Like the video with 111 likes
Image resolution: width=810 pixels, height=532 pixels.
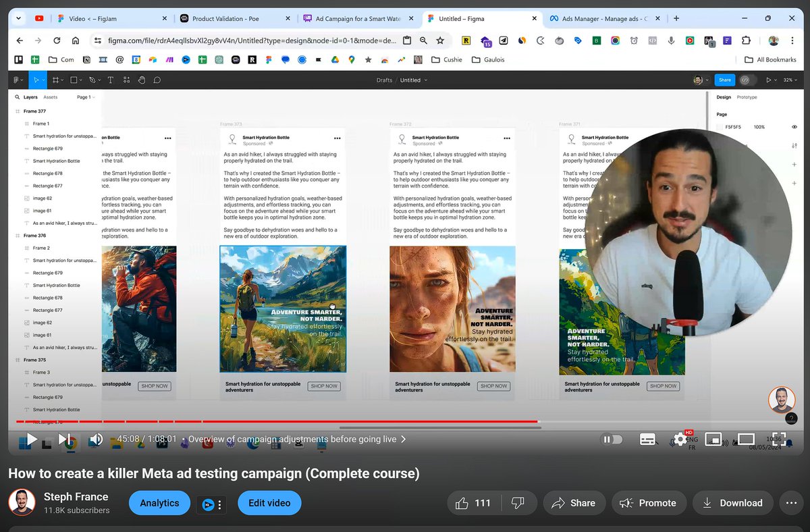point(473,503)
